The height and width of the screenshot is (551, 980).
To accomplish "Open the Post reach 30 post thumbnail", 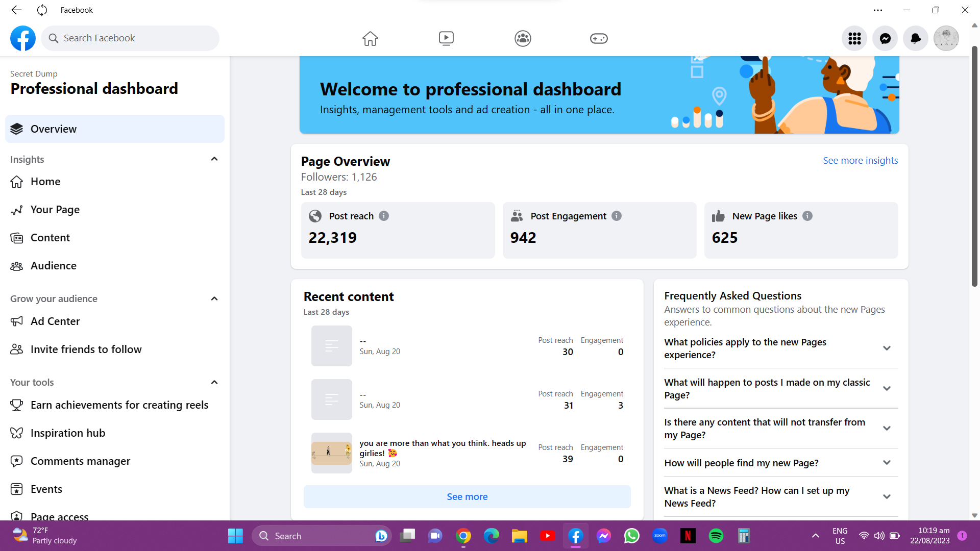I will click(x=332, y=346).
